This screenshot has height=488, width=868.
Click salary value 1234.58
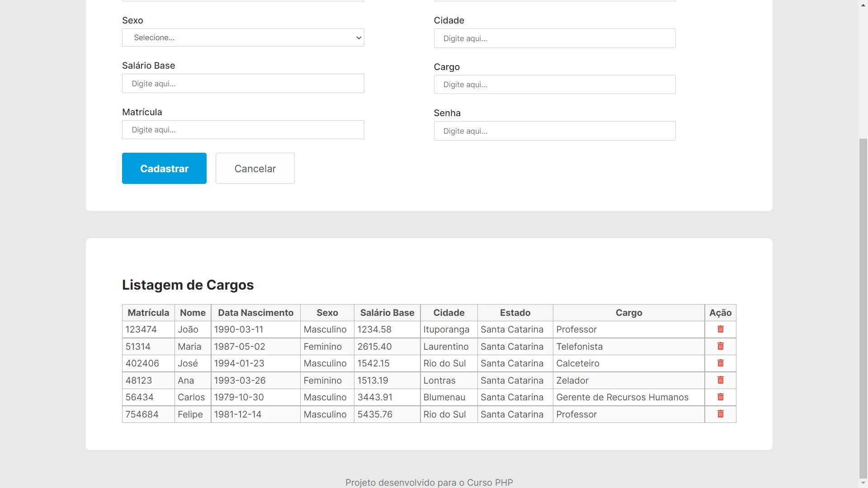pos(387,329)
